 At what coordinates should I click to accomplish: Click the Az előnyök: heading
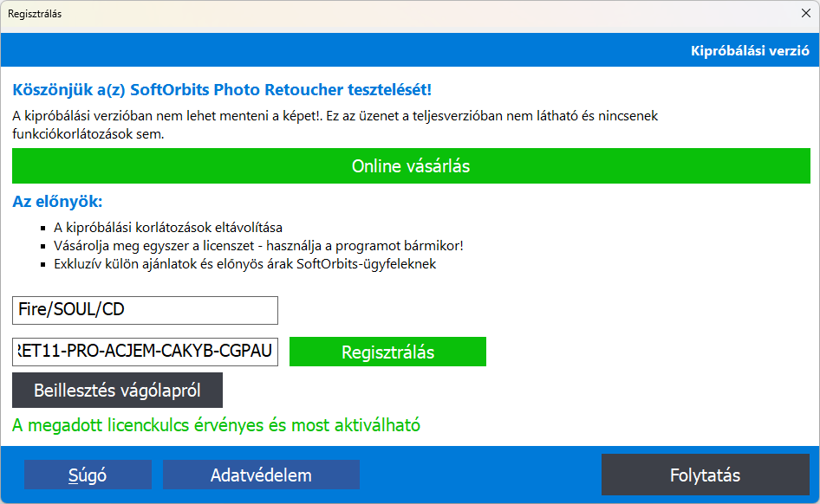point(57,202)
